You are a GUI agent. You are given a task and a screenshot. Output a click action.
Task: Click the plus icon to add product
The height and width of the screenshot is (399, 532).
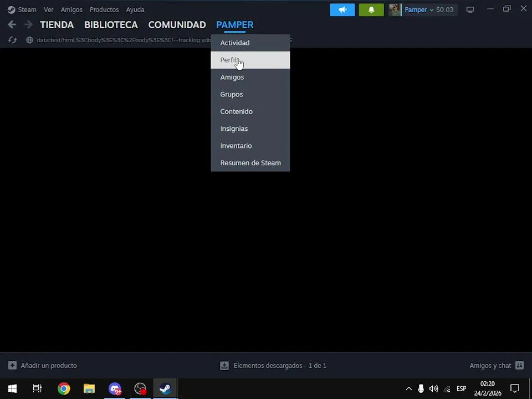point(12,365)
